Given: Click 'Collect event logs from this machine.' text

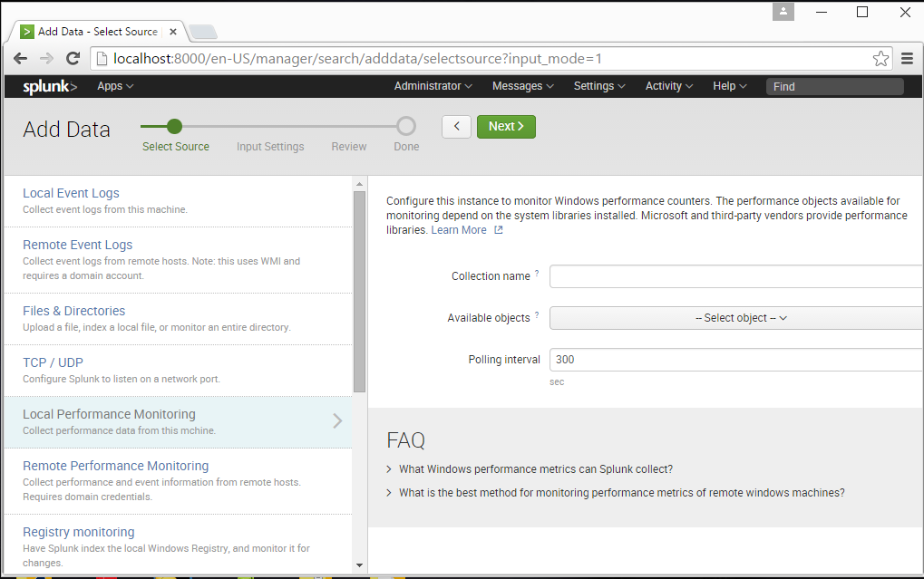Looking at the screenshot, I should pyautogui.click(x=105, y=209).
